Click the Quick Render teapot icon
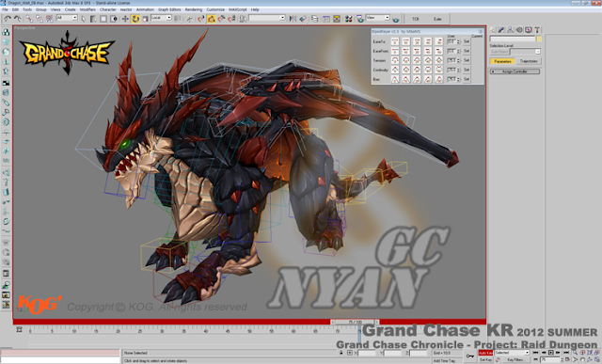The height and width of the screenshot is (364, 602). 396,19
